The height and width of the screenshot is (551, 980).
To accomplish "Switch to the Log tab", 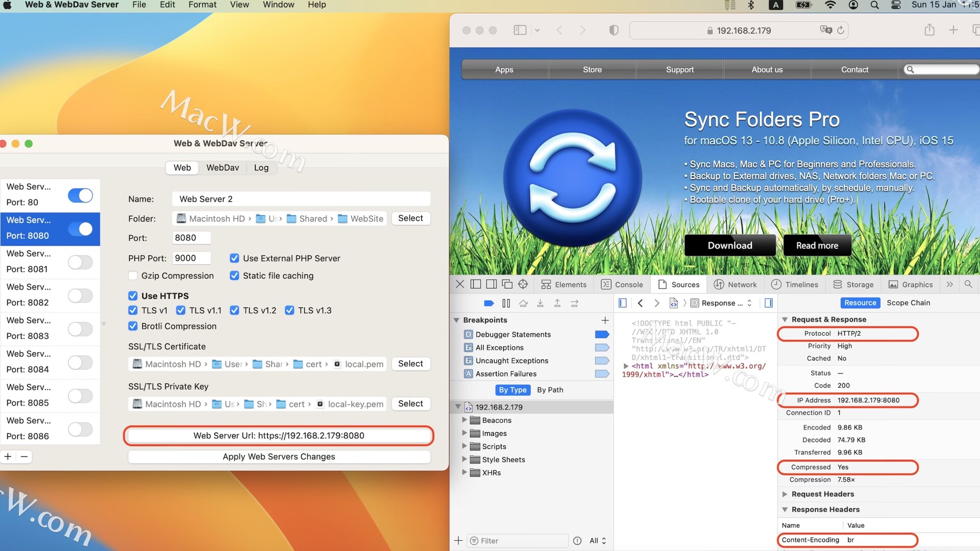I will coord(261,168).
